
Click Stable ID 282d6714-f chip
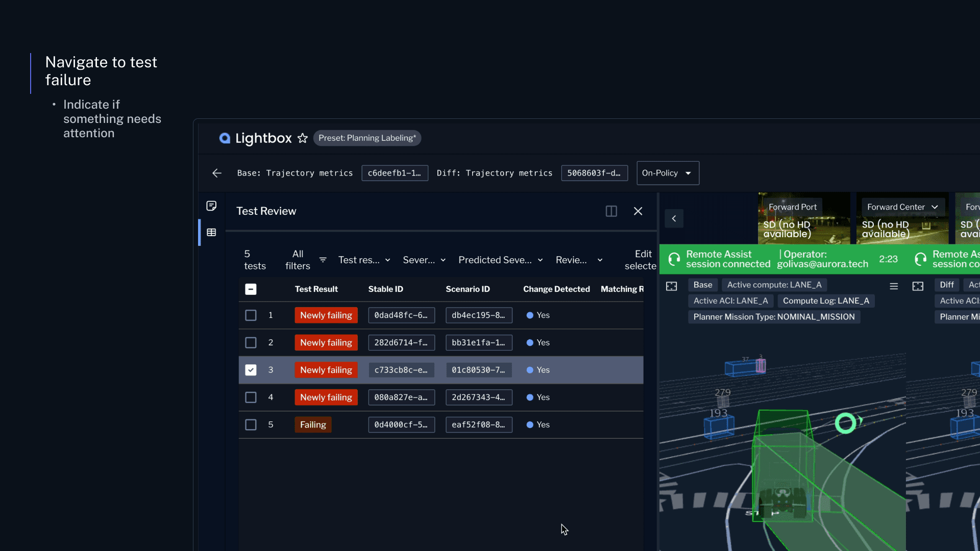click(x=401, y=343)
